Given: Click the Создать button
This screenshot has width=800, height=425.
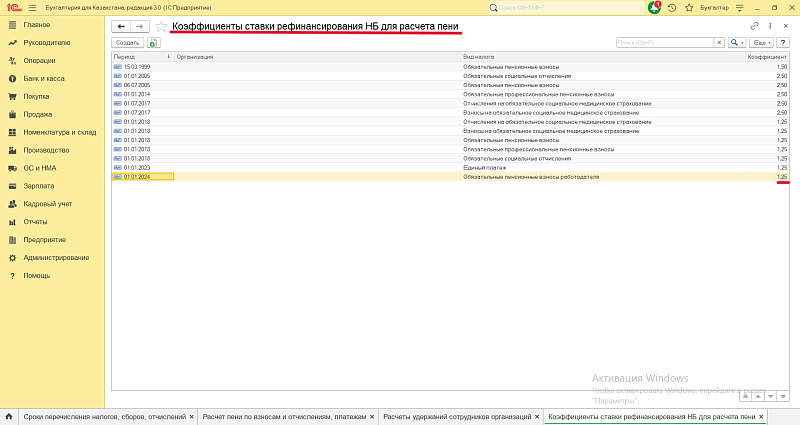Looking at the screenshot, I should [x=128, y=43].
